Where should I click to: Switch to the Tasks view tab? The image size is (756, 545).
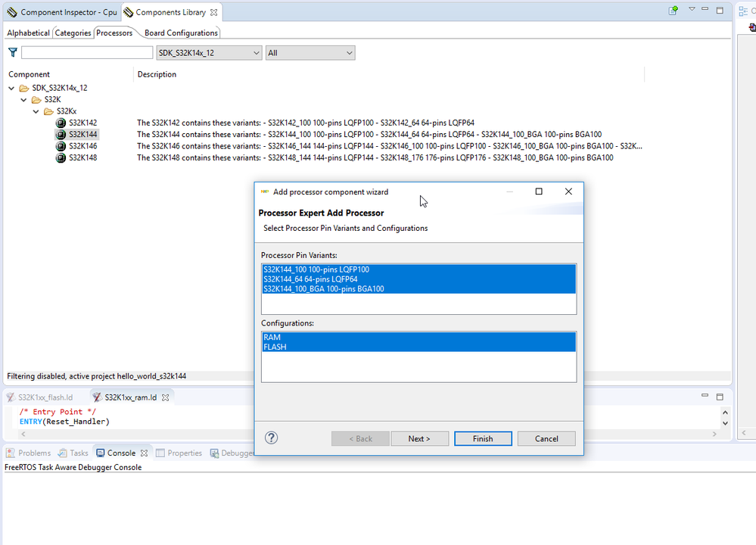click(x=73, y=453)
